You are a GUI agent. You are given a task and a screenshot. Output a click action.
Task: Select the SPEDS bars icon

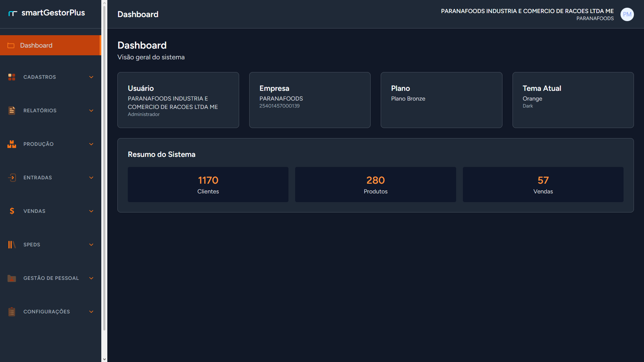[x=12, y=244]
